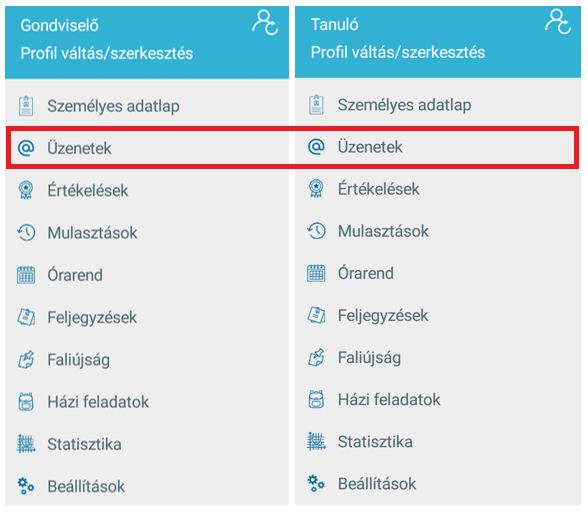Click the @ icon in Tanuló menu

tap(316, 146)
